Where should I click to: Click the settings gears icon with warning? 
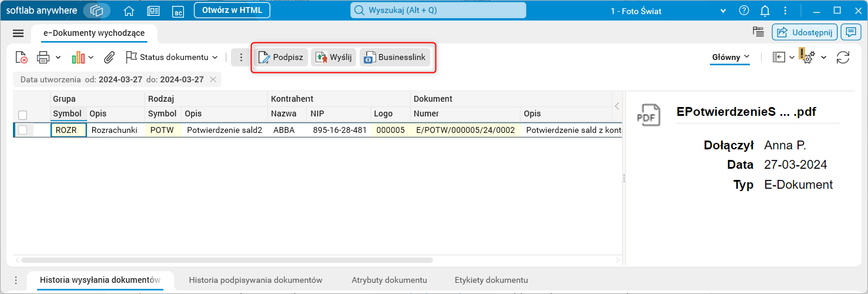coord(807,56)
